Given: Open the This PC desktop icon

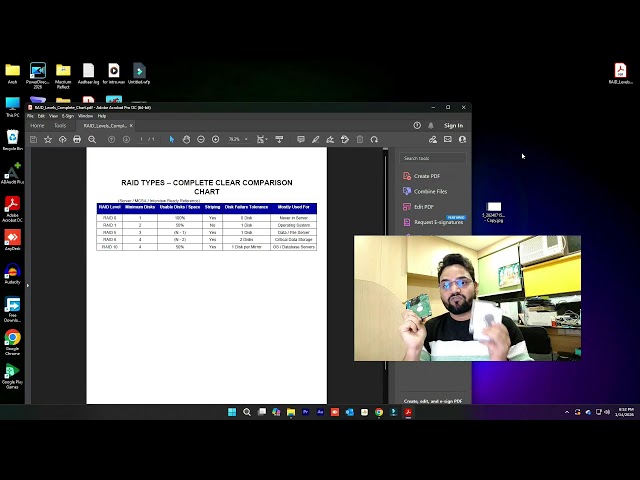Looking at the screenshot, I should (13, 107).
